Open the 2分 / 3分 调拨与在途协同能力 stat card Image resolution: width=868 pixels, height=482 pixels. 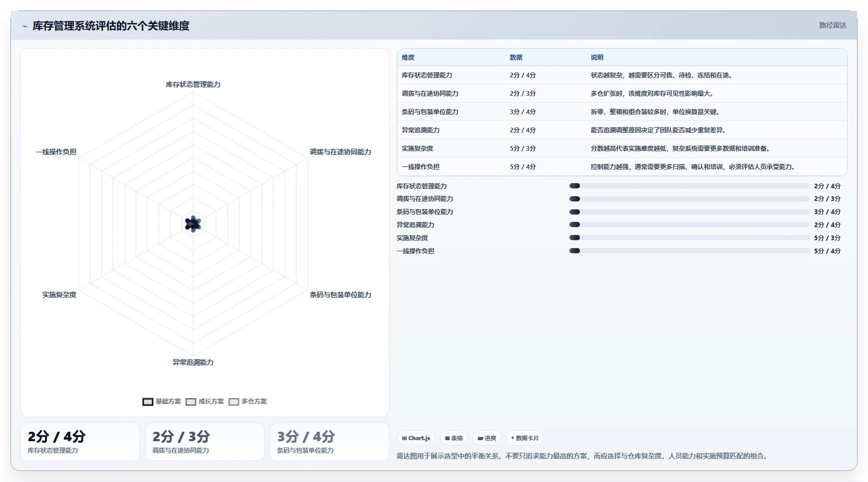[205, 442]
